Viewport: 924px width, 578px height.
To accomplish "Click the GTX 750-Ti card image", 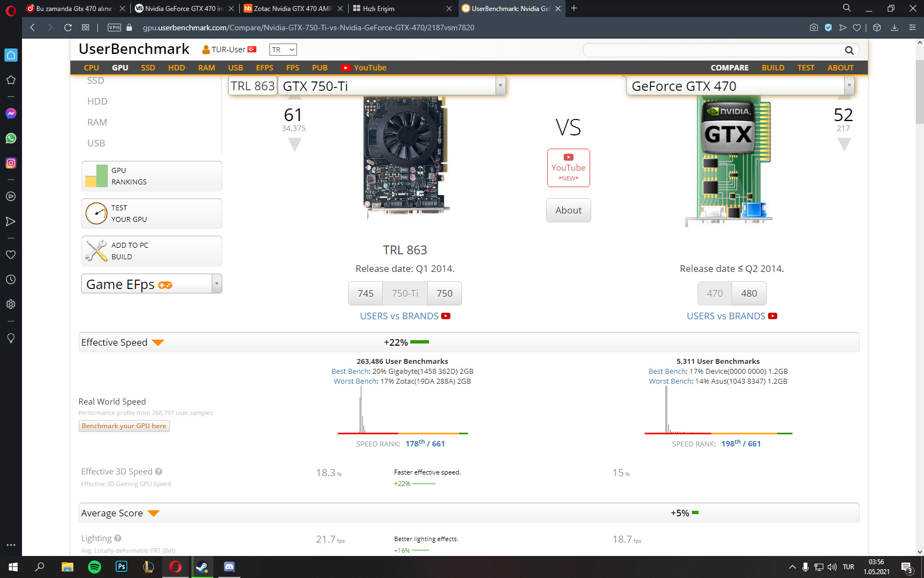I will click(x=405, y=158).
